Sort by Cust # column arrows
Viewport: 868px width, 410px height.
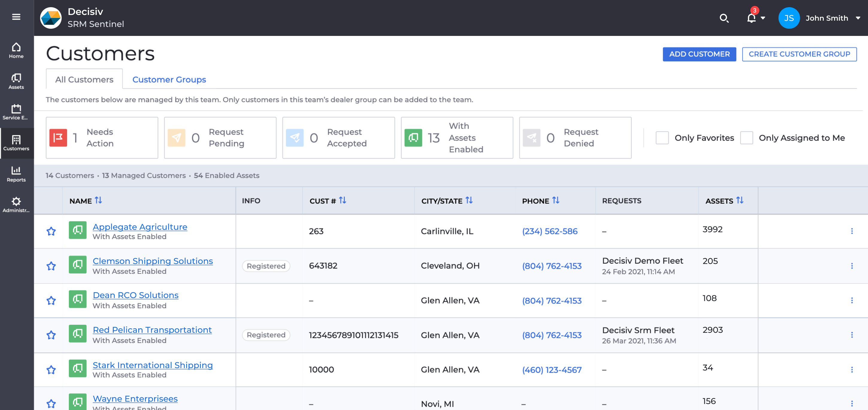pos(342,201)
